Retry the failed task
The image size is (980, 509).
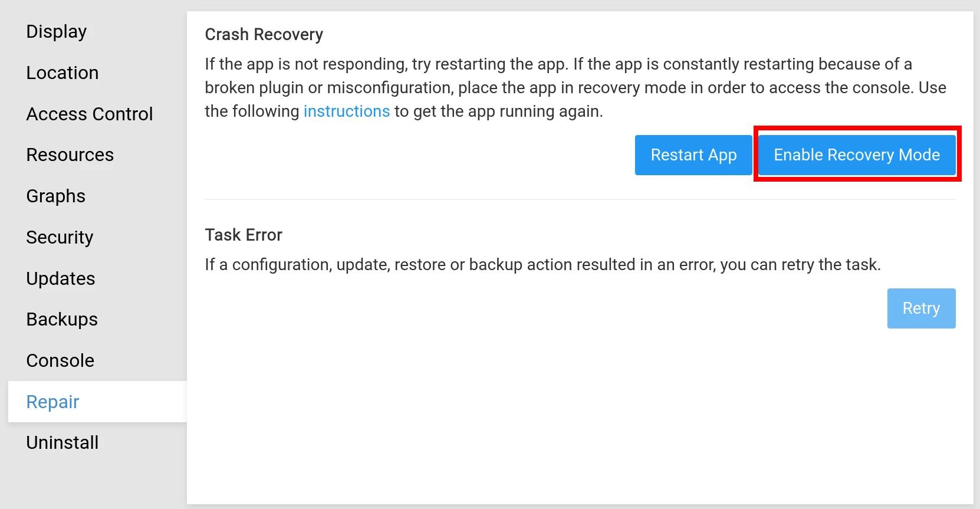coord(921,308)
